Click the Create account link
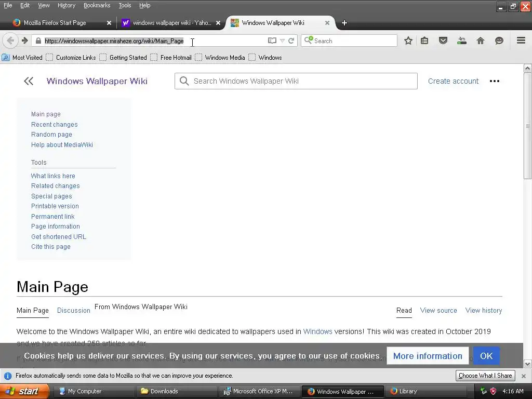The height and width of the screenshot is (399, 532). (453, 81)
